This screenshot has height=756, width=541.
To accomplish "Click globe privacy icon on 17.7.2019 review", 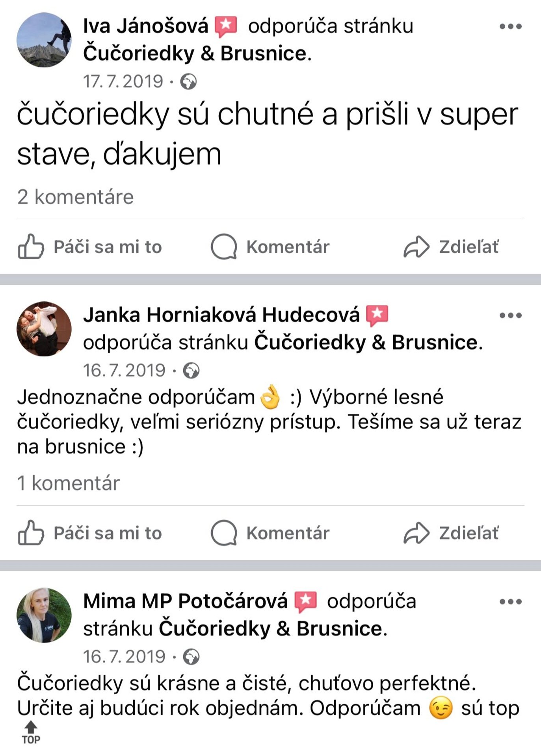I will (188, 82).
